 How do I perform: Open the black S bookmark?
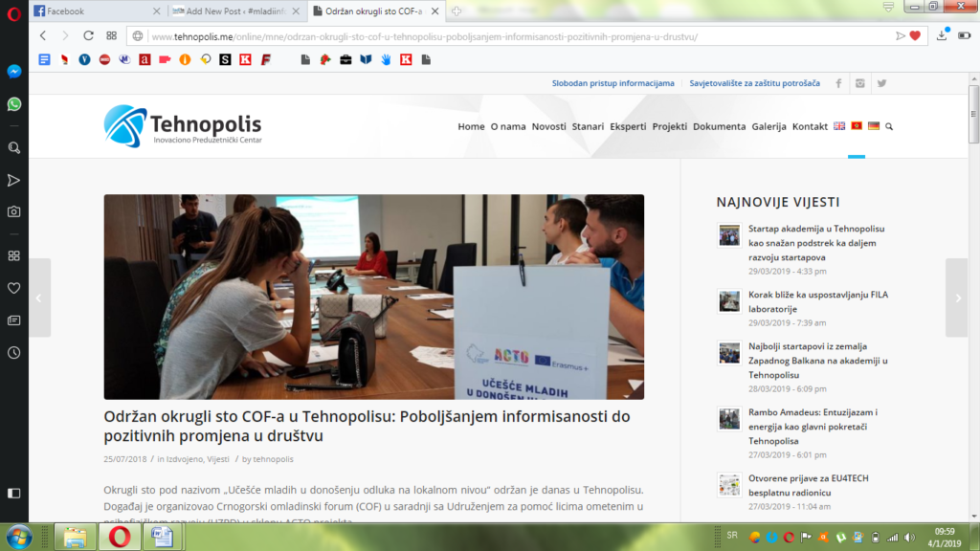(225, 59)
